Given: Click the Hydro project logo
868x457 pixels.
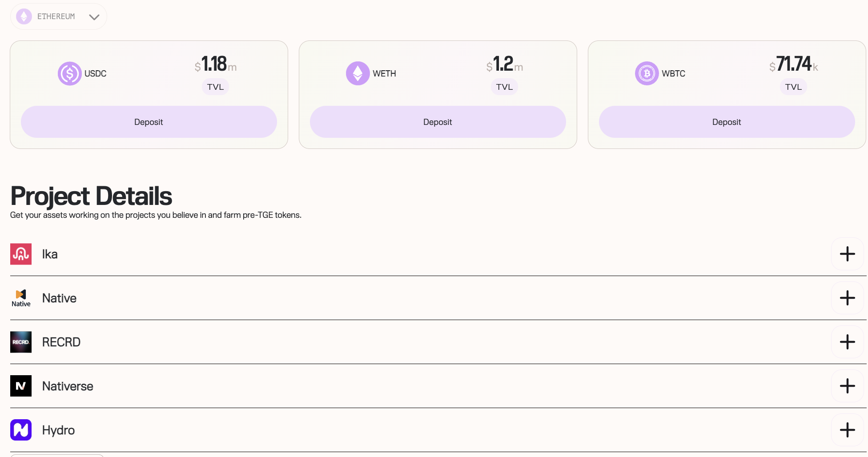Looking at the screenshot, I should [x=21, y=430].
